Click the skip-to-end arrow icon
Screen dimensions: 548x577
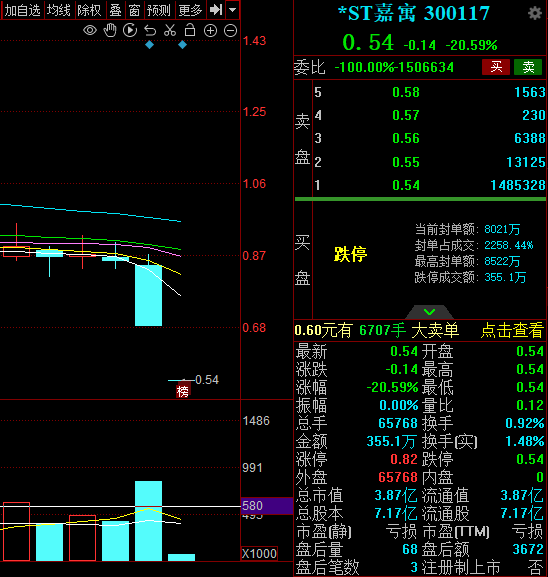tap(216, 10)
